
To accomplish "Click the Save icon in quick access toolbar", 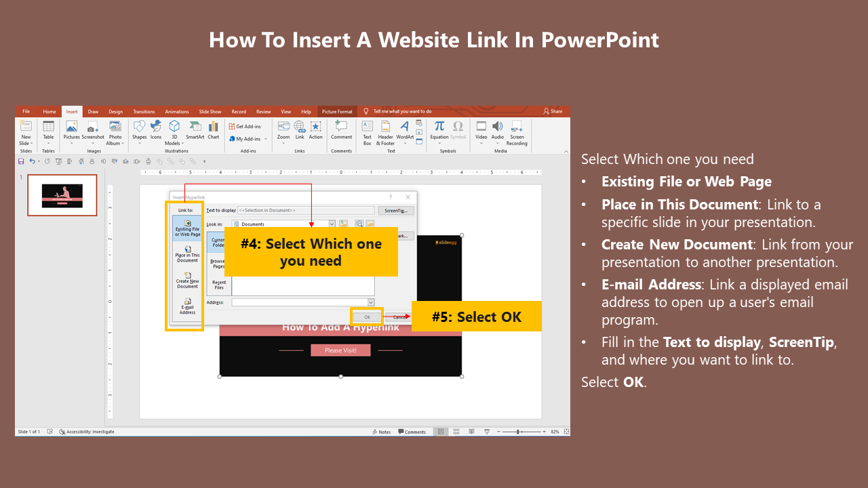I will (21, 161).
